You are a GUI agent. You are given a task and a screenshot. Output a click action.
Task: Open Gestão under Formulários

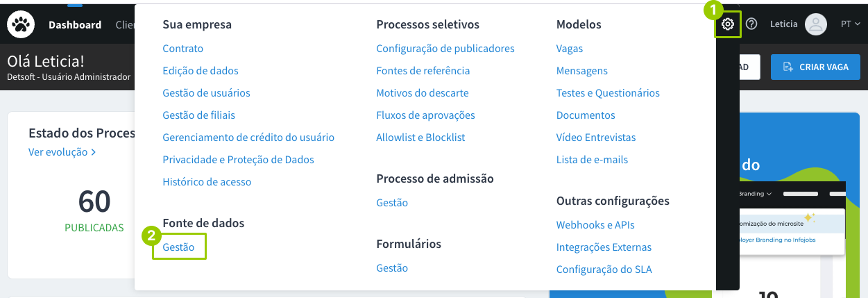coord(392,268)
